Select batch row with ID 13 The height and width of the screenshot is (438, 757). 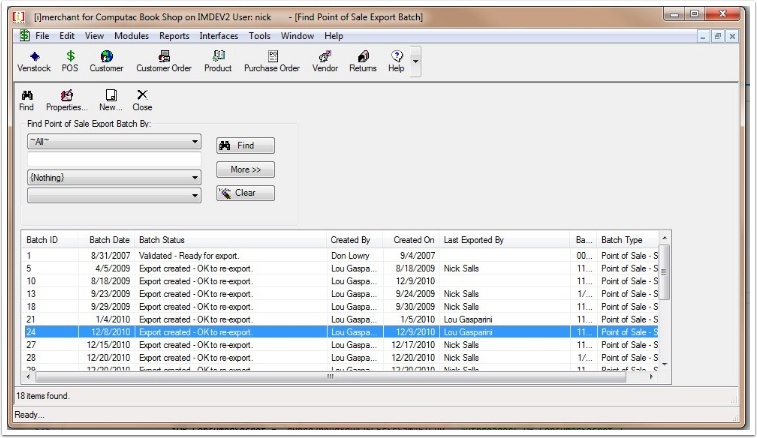click(340, 294)
